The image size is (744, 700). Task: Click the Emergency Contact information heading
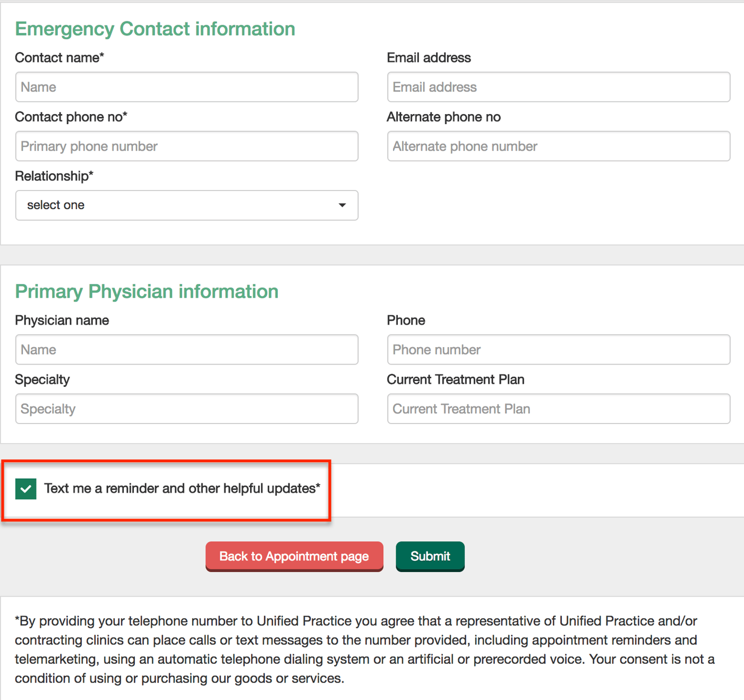tap(155, 29)
